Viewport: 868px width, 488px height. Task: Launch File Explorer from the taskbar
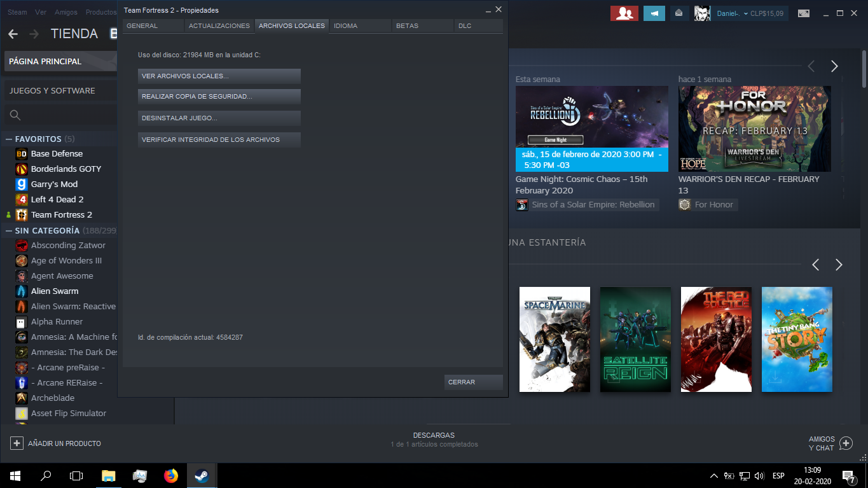(109, 475)
